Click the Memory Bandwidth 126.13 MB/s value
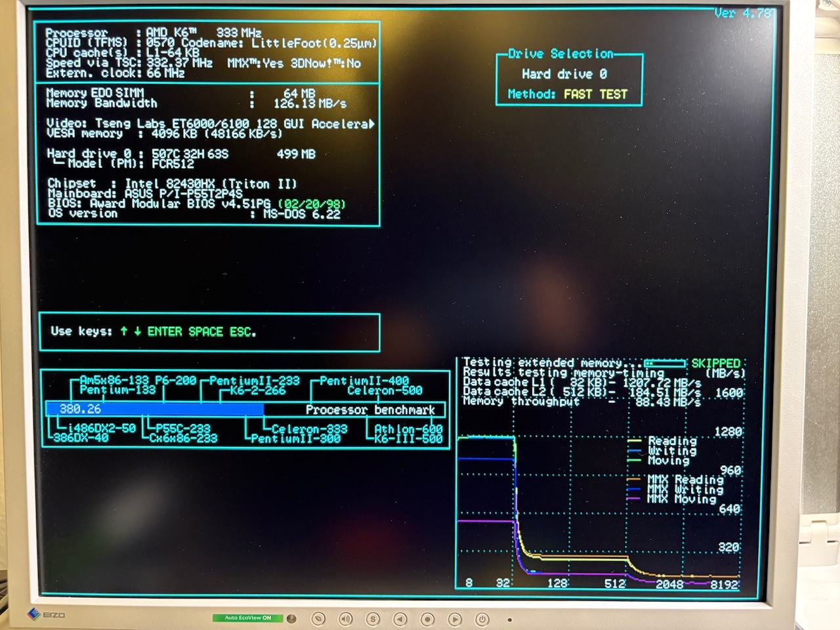 pyautogui.click(x=310, y=104)
